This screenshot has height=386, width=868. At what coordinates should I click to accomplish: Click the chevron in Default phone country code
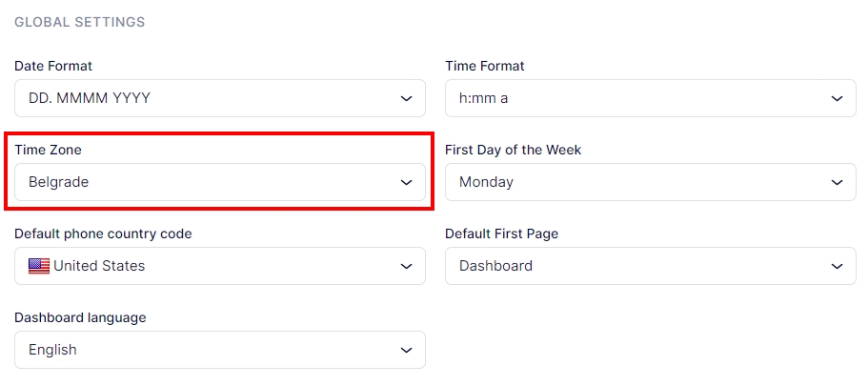pyautogui.click(x=407, y=266)
